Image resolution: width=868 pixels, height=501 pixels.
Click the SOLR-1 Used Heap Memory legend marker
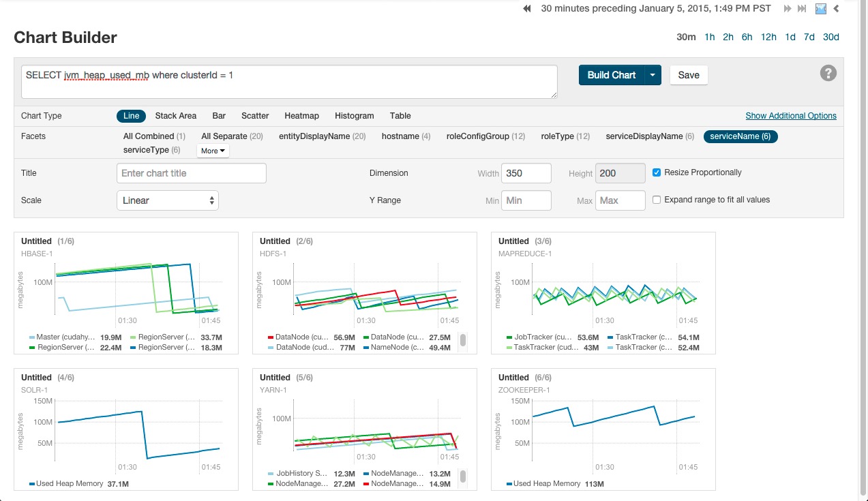[x=31, y=484]
